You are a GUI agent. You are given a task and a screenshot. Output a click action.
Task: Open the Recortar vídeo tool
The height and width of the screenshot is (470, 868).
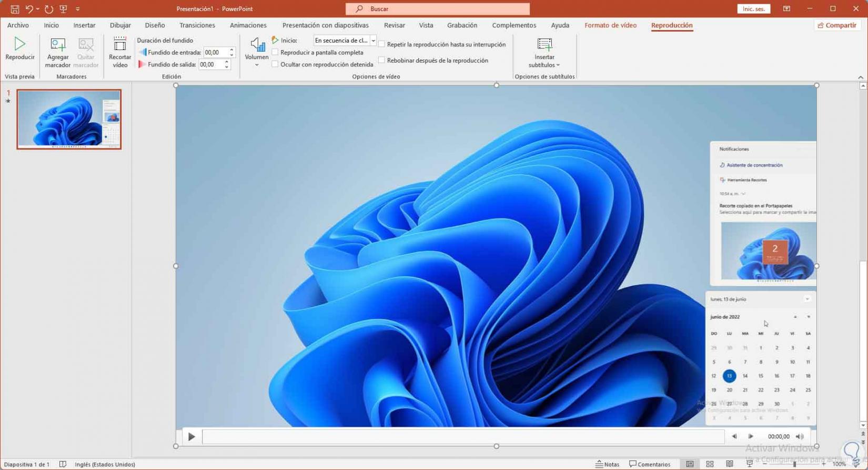point(120,52)
